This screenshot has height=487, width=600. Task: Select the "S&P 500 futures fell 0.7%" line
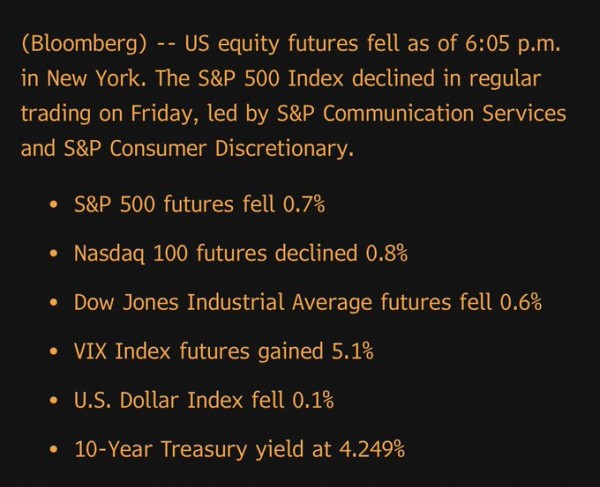[199, 205]
